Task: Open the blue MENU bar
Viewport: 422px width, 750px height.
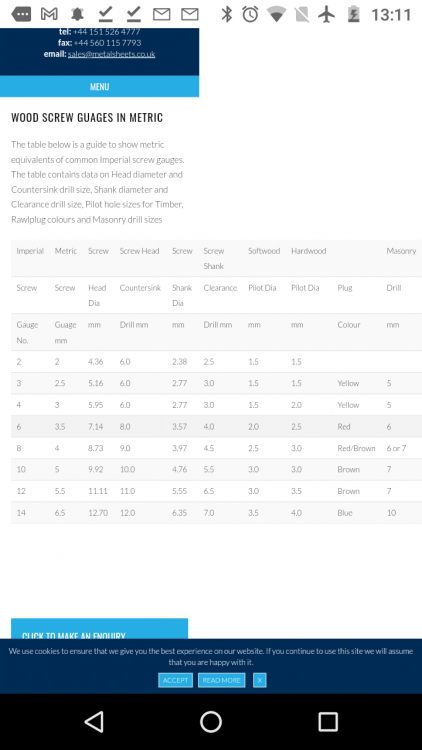Action: [x=100, y=87]
